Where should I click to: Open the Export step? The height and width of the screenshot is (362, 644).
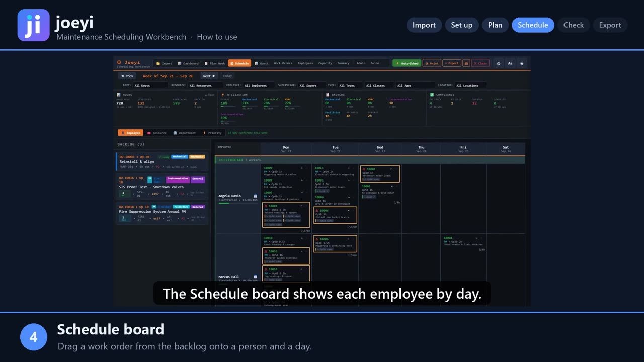pyautogui.click(x=610, y=25)
